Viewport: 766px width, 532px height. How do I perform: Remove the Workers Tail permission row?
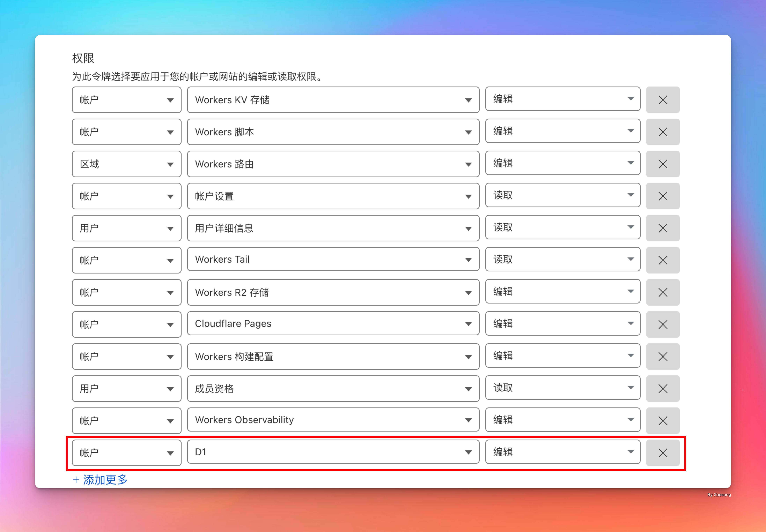(663, 260)
